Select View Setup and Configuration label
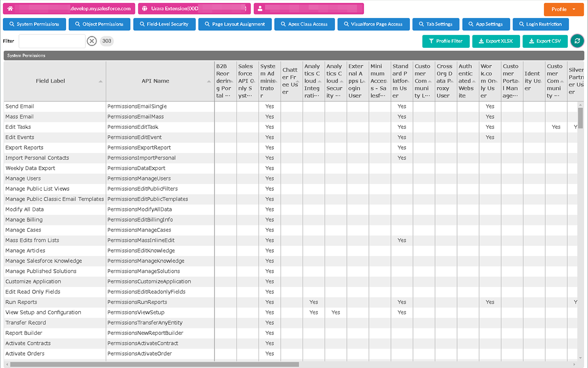This screenshot has height=368, width=588. [x=43, y=312]
